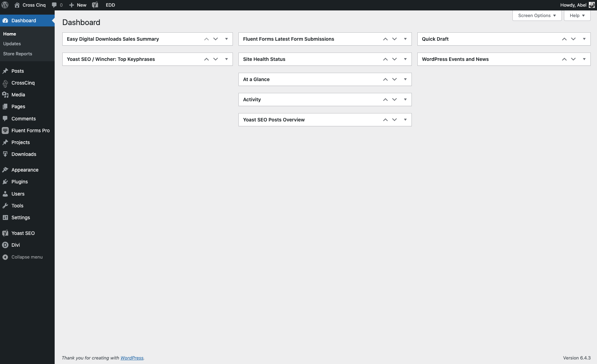Image resolution: width=597 pixels, height=364 pixels.
Task: Click the Media sidebar icon
Action: pyautogui.click(x=5, y=95)
